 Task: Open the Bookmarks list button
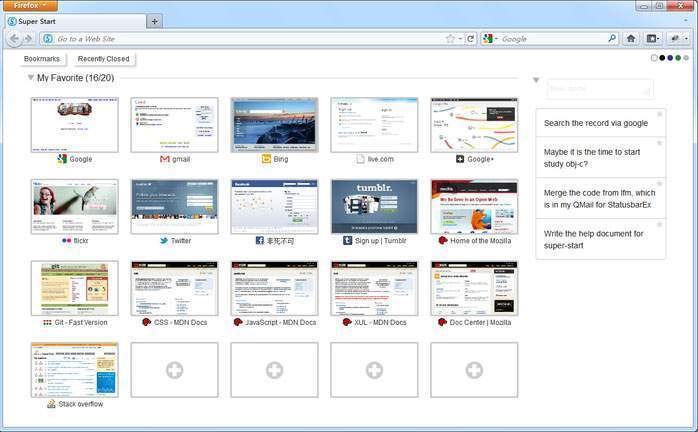pyautogui.click(x=42, y=59)
